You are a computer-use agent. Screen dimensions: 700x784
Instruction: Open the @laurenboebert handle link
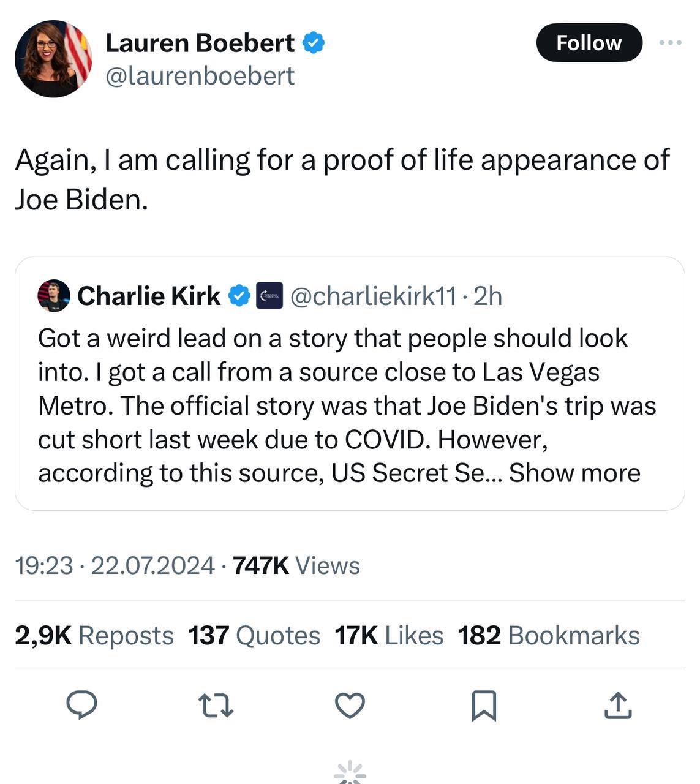point(200,76)
